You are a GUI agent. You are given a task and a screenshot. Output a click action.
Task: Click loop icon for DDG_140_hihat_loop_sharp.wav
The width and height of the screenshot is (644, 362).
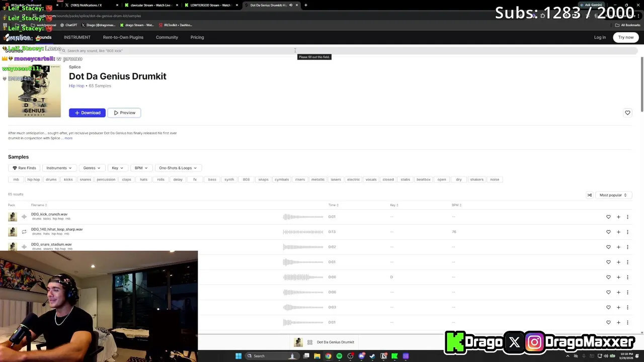tap(24, 232)
